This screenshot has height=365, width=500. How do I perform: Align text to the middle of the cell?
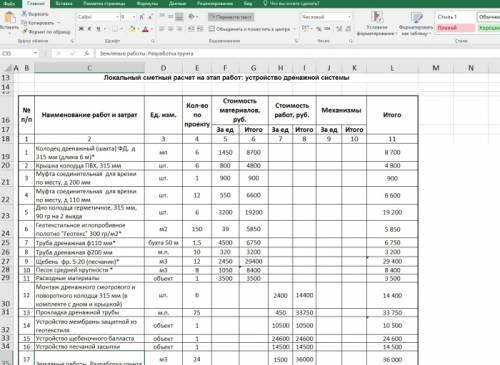tap(170, 16)
